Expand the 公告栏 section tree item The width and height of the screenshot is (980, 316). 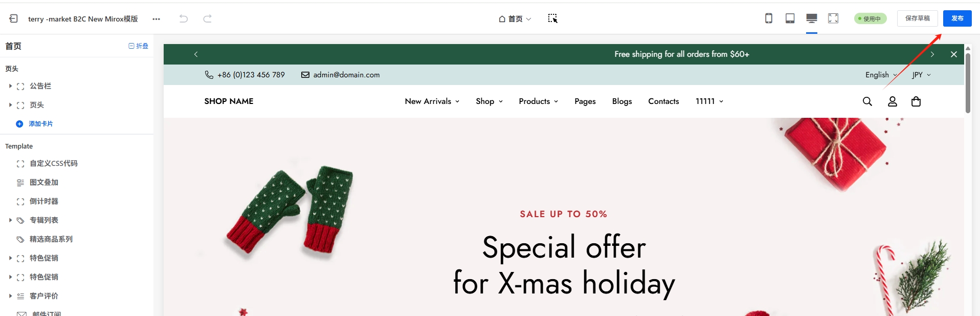(10, 86)
